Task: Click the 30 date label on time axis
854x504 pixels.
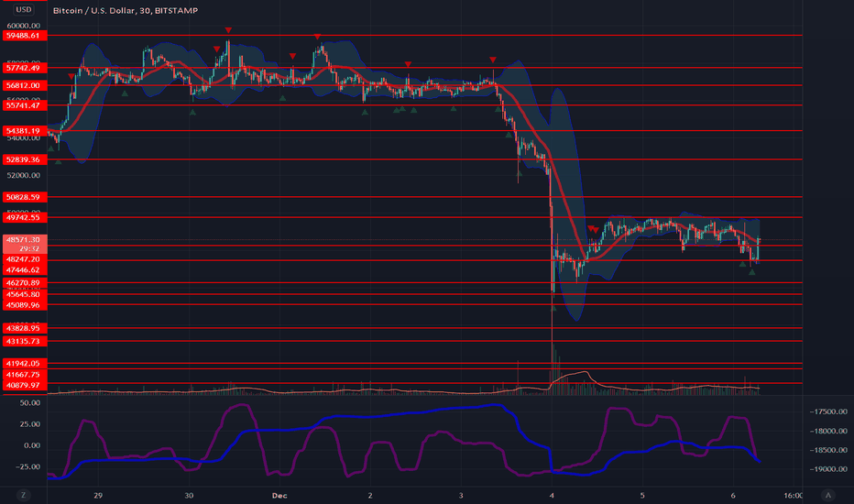Action: coord(189,495)
